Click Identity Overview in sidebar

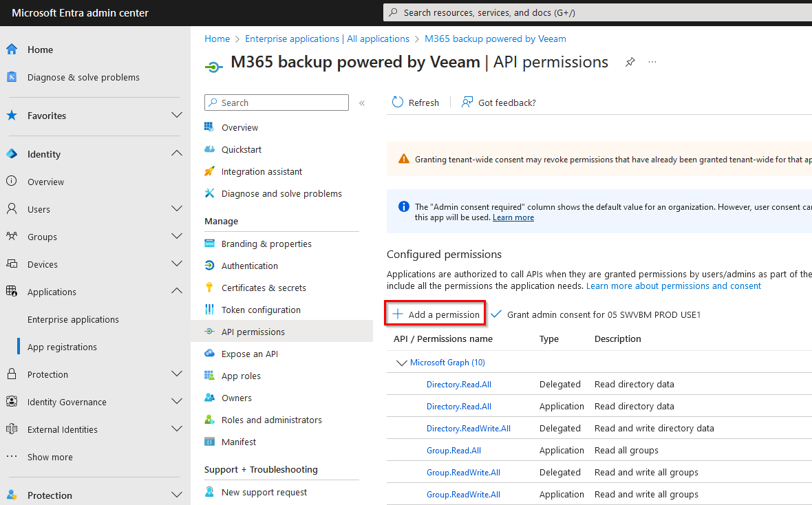45,182
